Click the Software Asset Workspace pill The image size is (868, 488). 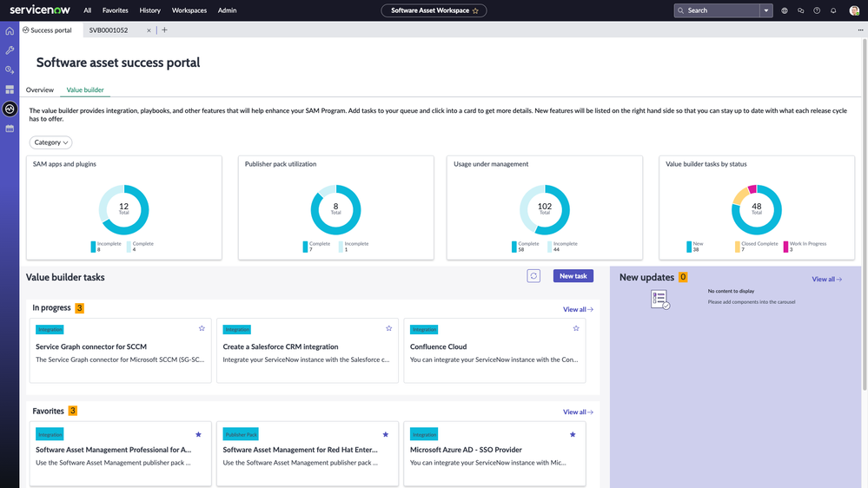[434, 10]
